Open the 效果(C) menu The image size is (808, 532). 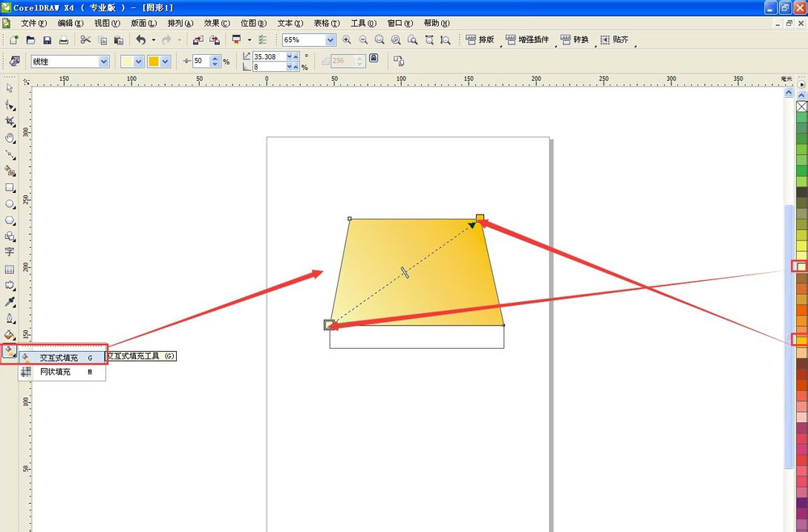coord(217,23)
